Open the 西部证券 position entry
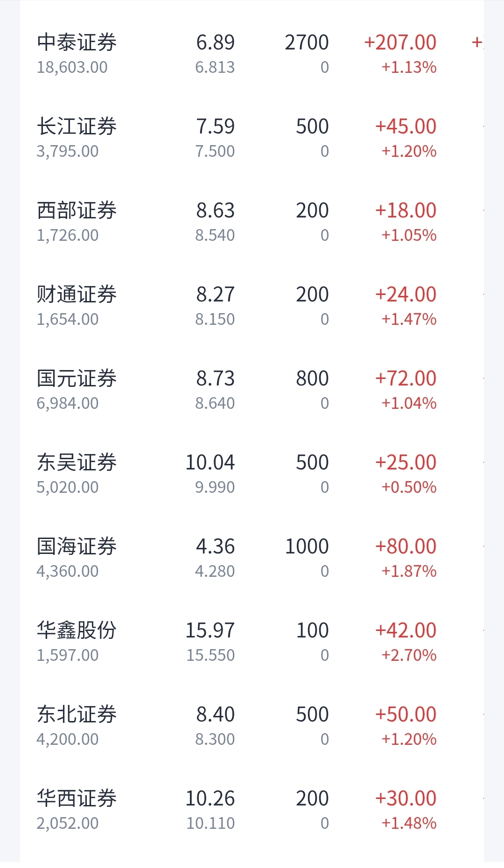Viewport: 504px width, 868px height. coord(252,222)
